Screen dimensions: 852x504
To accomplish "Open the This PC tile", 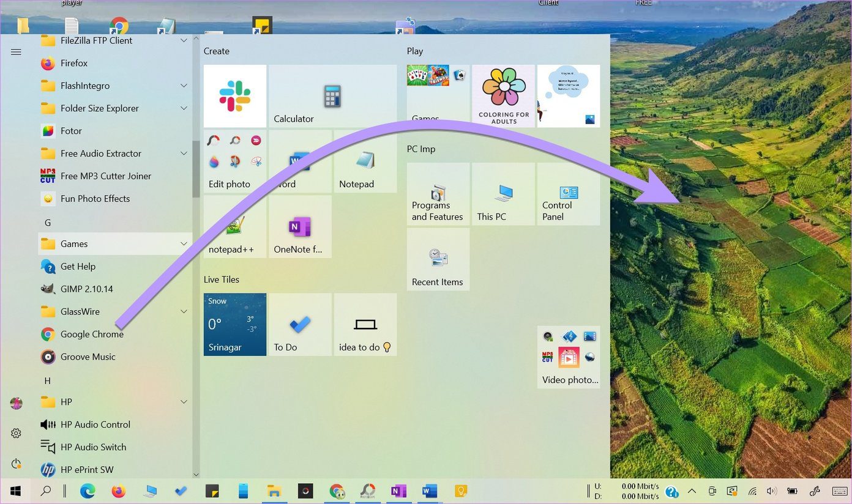I will [504, 194].
